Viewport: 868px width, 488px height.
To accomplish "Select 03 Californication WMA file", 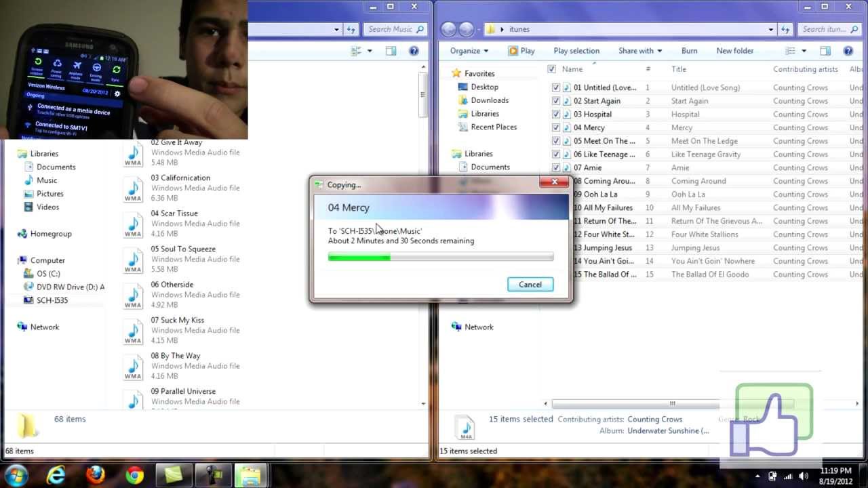I will tap(181, 188).
